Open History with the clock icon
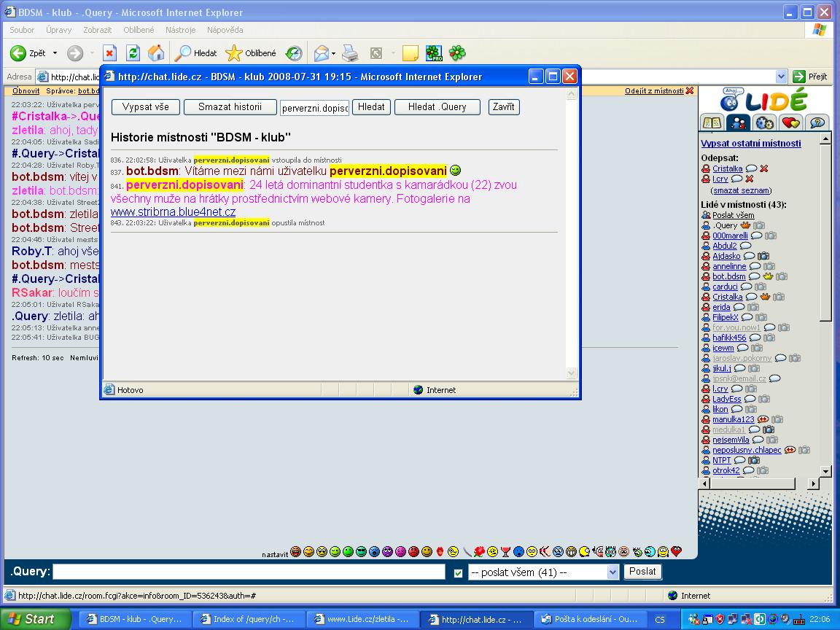Viewport: 840px width, 630px height. tap(294, 53)
